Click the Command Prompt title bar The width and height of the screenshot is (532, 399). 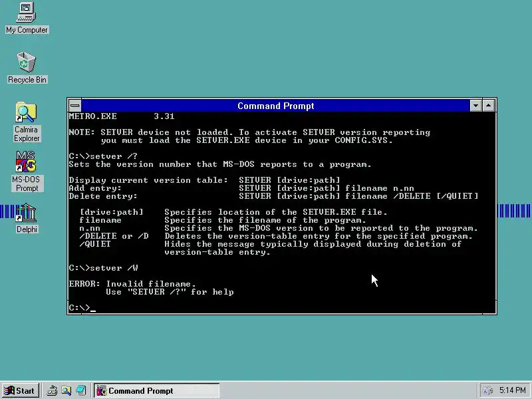pos(275,106)
